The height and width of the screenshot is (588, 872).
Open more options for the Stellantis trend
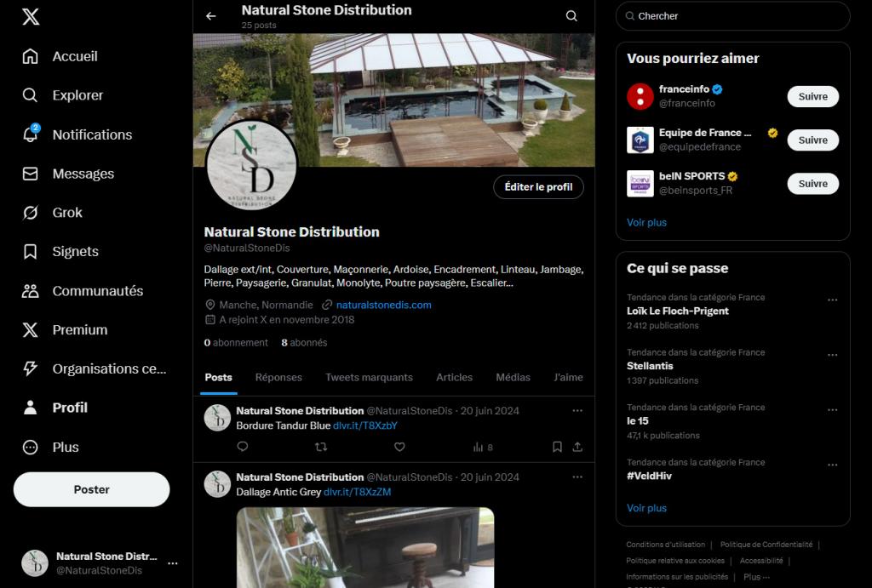click(x=832, y=353)
